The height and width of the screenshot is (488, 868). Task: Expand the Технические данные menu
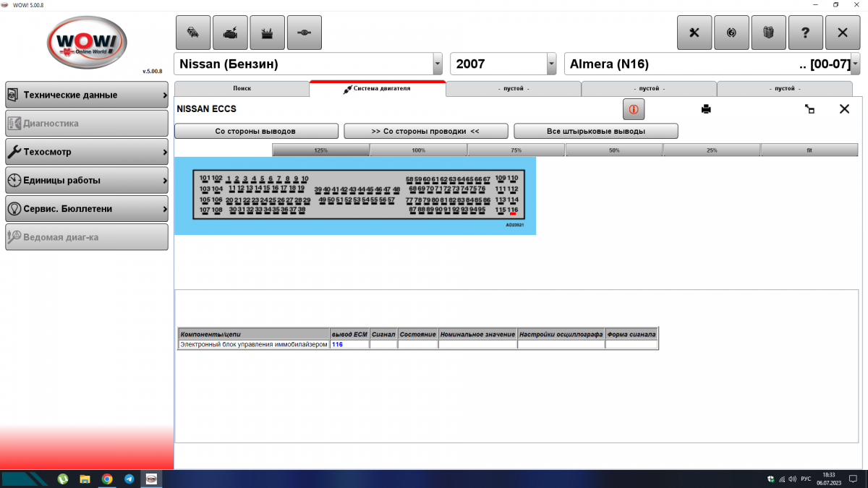tap(87, 95)
